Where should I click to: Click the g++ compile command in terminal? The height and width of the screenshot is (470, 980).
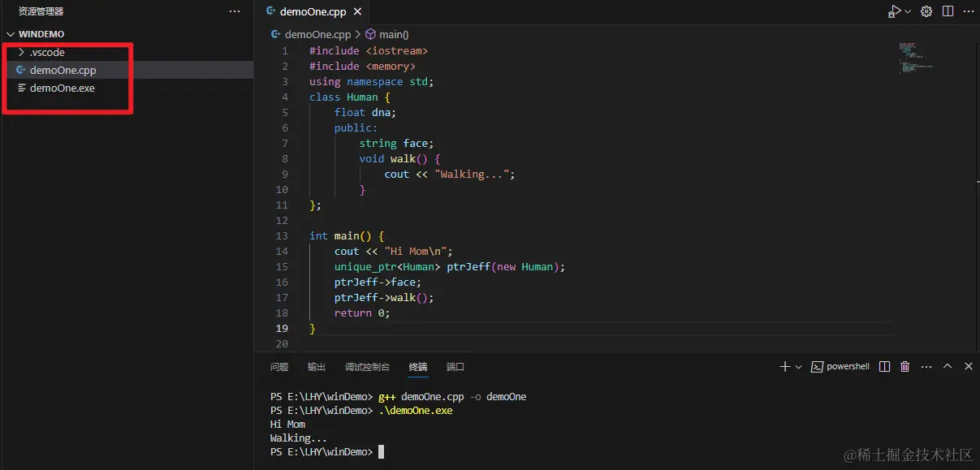coord(452,397)
